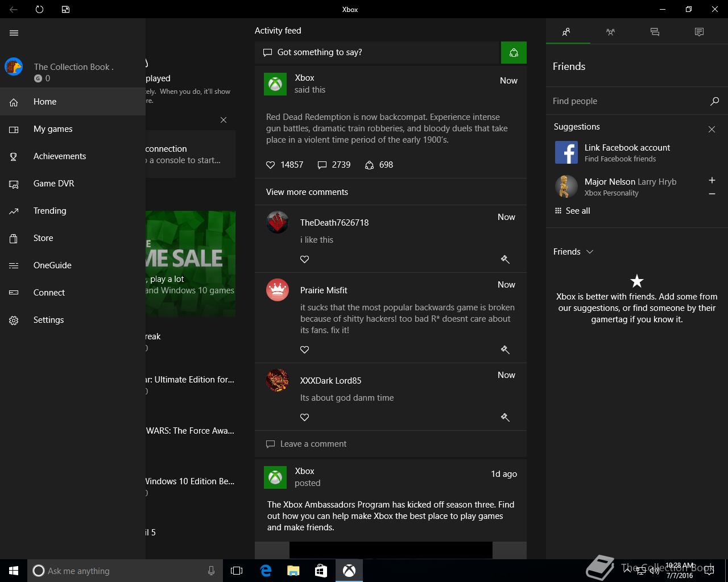Click View more comments
The height and width of the screenshot is (582, 728).
click(x=307, y=192)
